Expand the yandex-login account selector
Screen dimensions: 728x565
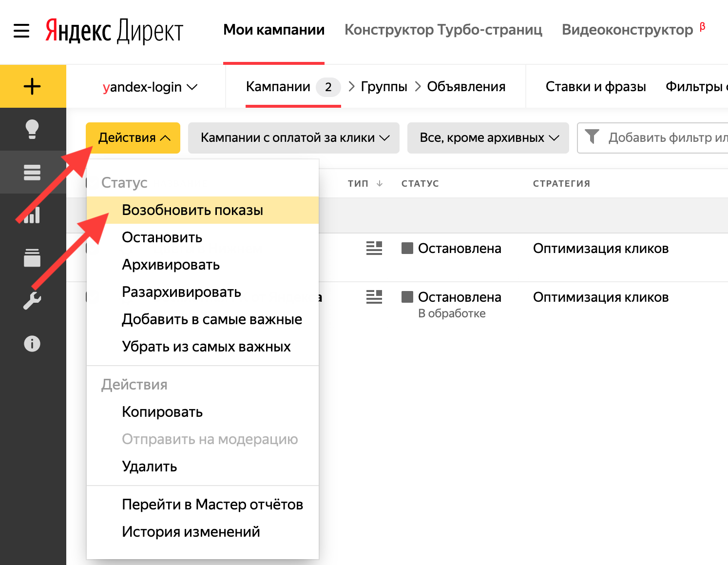click(x=150, y=87)
